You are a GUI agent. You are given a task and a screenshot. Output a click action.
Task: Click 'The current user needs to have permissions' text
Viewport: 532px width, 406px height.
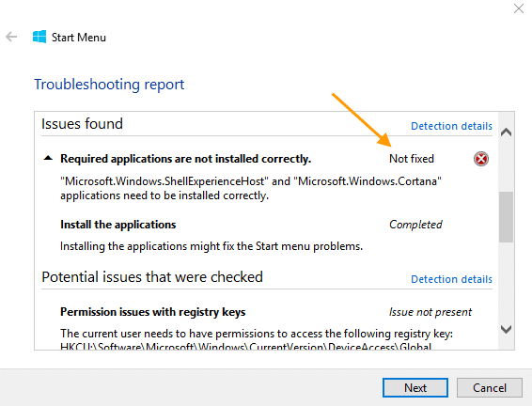[x=257, y=334]
